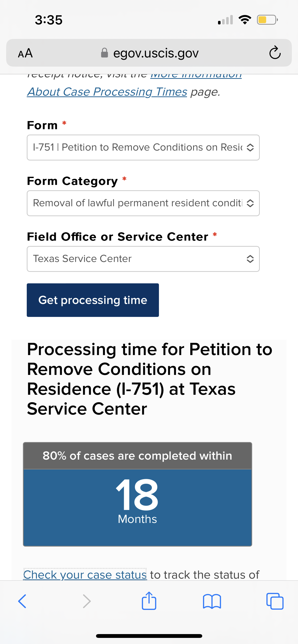Viewport: 298px width, 644px height.
Task: Open the Field Office or Service Center dropdown
Action: click(143, 259)
